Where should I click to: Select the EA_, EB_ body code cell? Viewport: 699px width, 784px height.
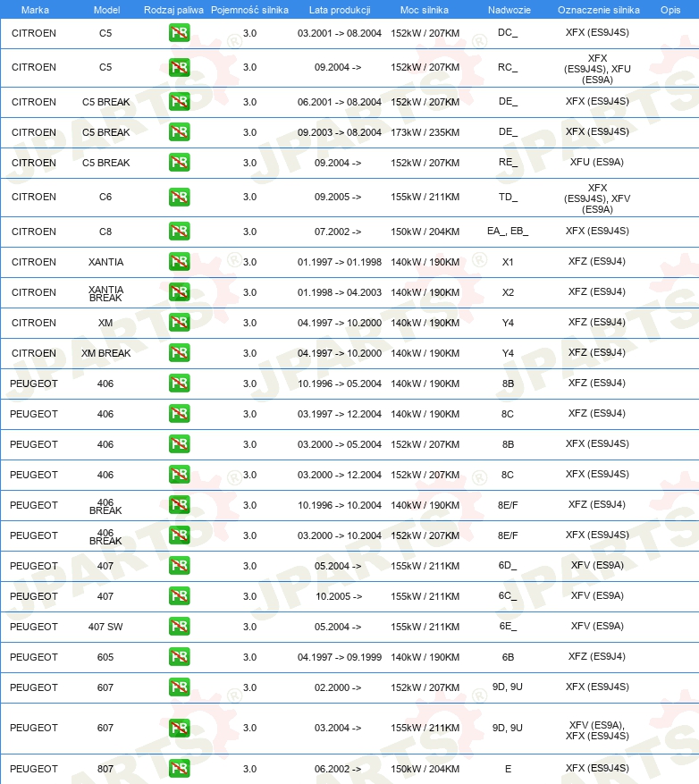pos(508,231)
